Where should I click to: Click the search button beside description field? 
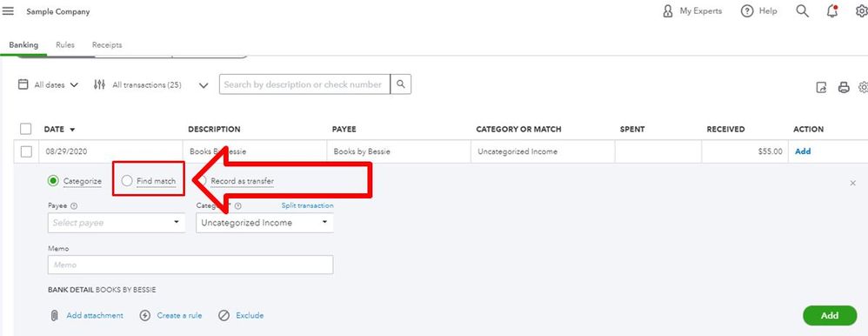click(x=401, y=84)
